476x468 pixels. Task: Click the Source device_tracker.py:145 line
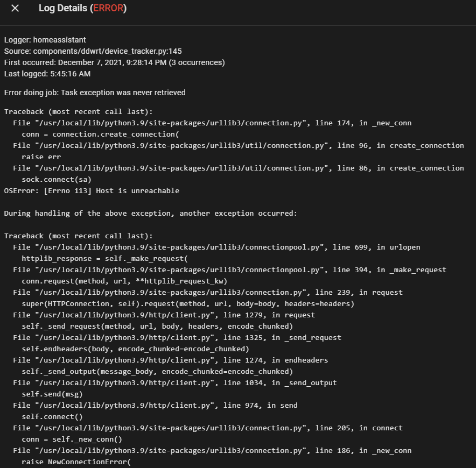click(93, 51)
